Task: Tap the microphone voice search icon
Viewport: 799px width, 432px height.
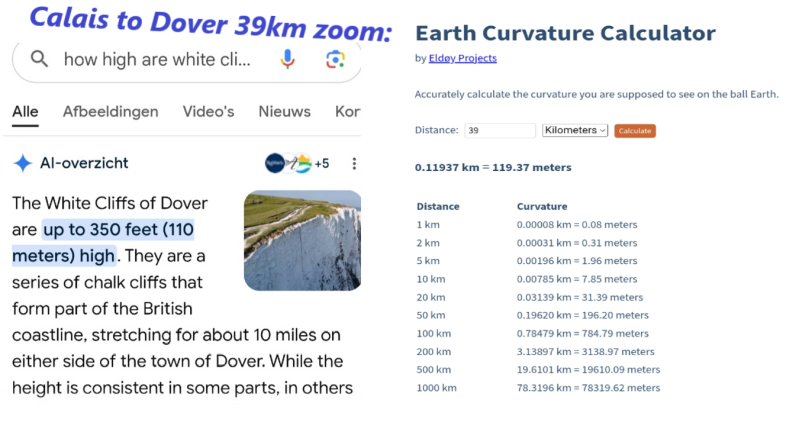Action: tap(288, 59)
